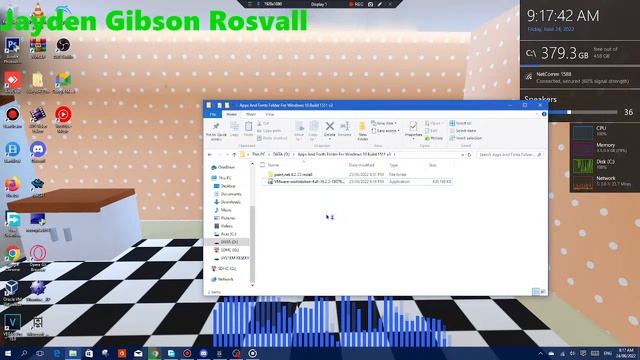The image size is (640, 360).
Task: Select DATA (D:) drive in navigation pane
Action: (226, 242)
